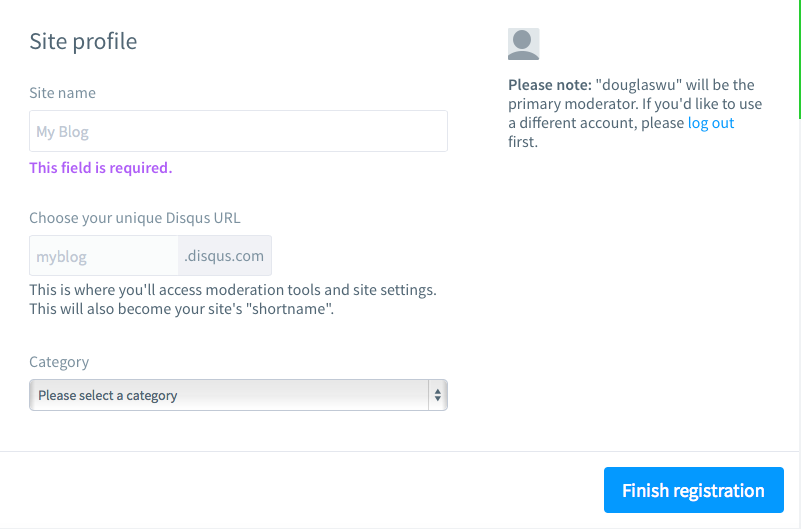Viewport: 801px width, 529px height.
Task: Click the 'Choose your unique Disqus URL' label
Action: click(x=134, y=218)
